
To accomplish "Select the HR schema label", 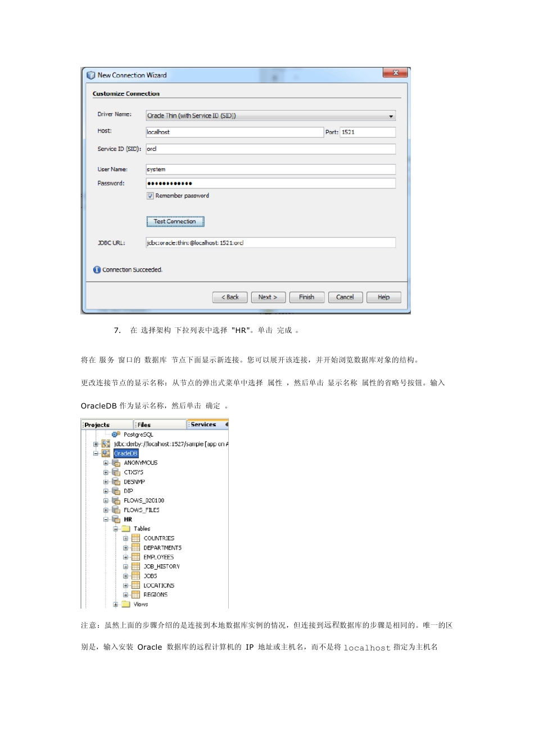I will 128,520.
